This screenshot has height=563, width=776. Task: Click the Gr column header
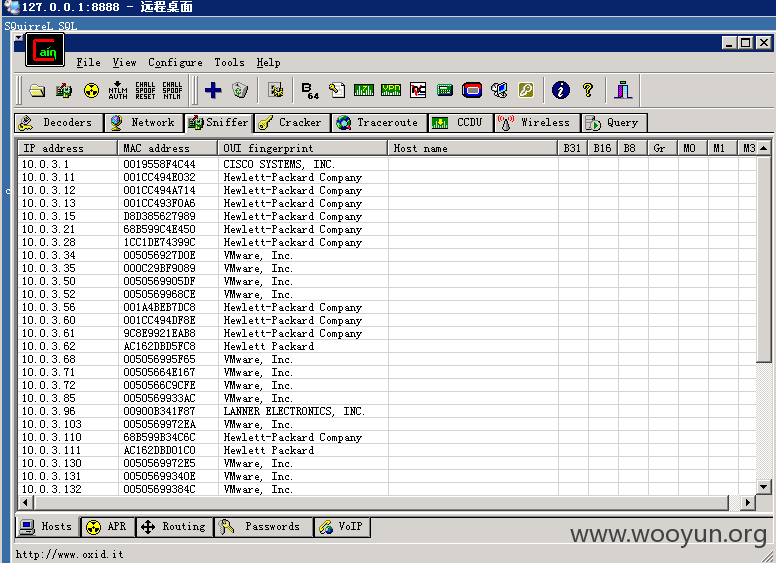(x=663, y=148)
